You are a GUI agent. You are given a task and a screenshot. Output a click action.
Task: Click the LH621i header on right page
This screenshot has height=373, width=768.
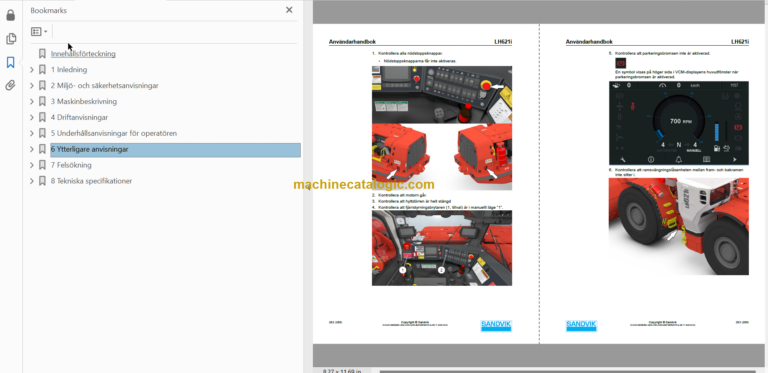click(740, 42)
